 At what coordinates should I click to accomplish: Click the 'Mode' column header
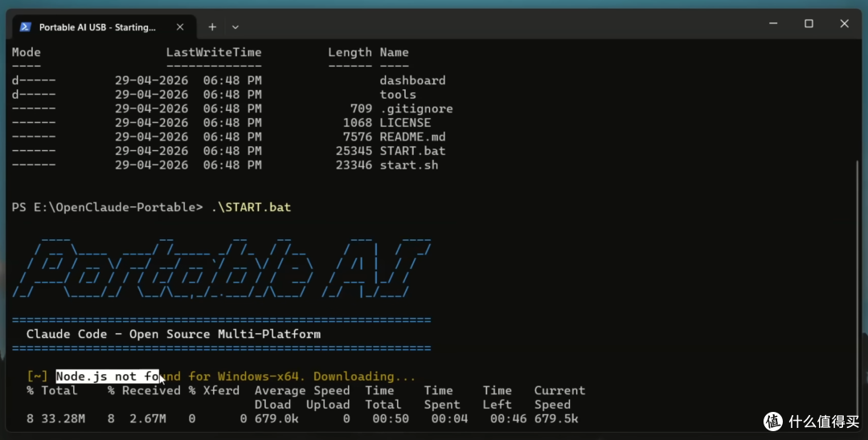(x=26, y=52)
